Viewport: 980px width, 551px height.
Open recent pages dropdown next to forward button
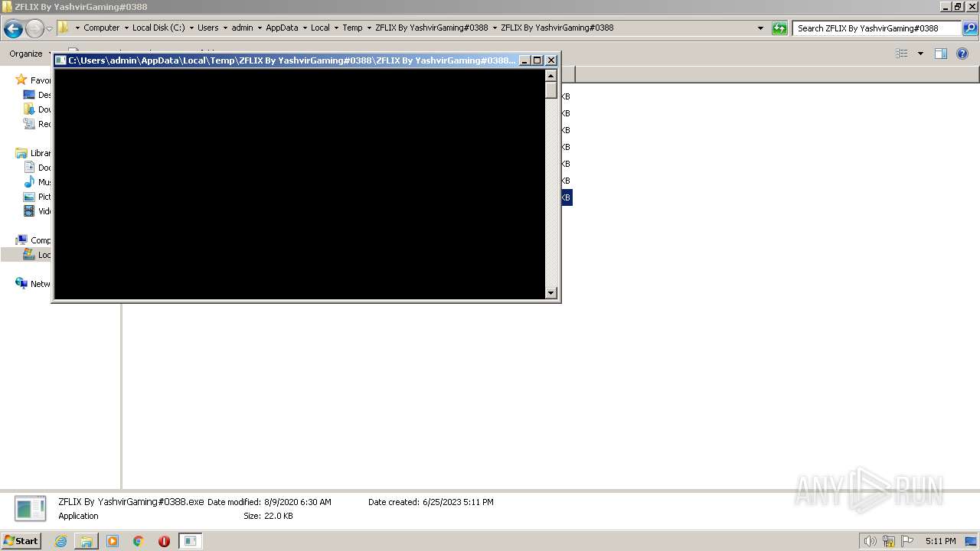point(49,29)
